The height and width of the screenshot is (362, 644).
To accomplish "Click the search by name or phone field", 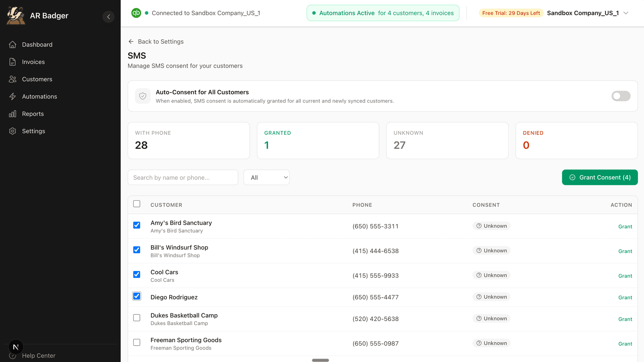I will pos(183,177).
